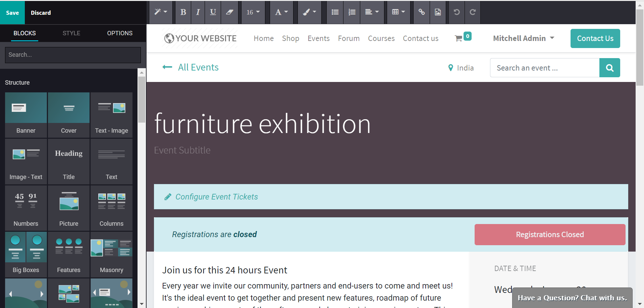
Task: Click the numbered list icon
Action: click(352, 12)
